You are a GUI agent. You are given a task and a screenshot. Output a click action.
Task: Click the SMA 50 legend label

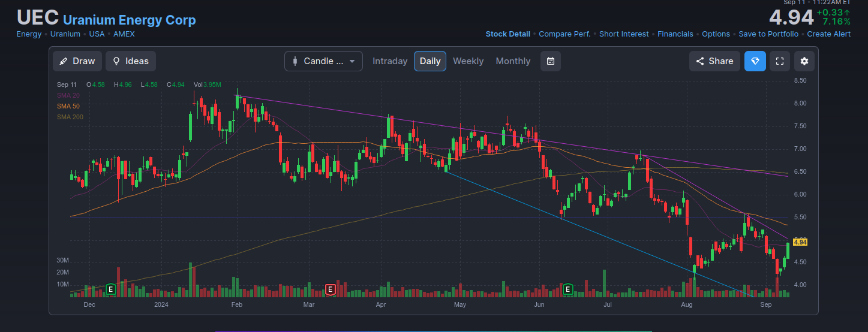68,106
